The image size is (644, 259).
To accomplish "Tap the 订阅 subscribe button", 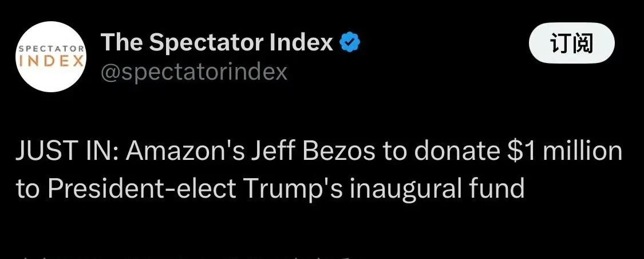I will 571,44.
